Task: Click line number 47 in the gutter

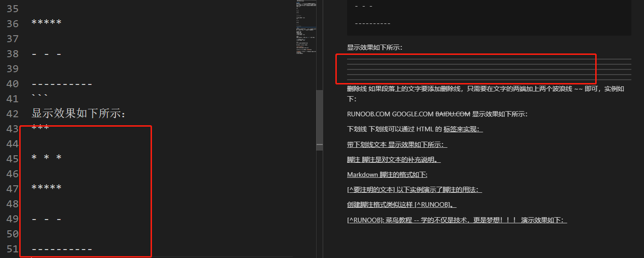Action: click(13, 189)
